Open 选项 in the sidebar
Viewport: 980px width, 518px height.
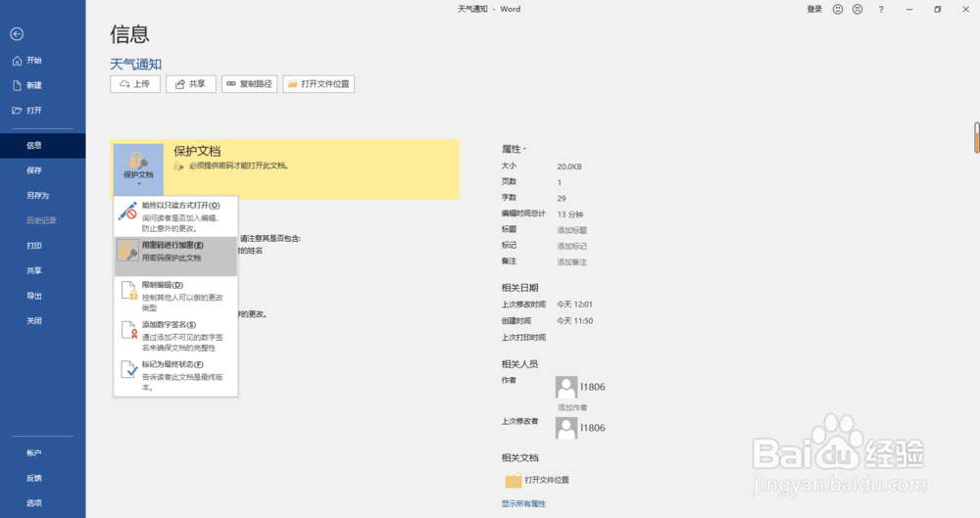coord(42,503)
